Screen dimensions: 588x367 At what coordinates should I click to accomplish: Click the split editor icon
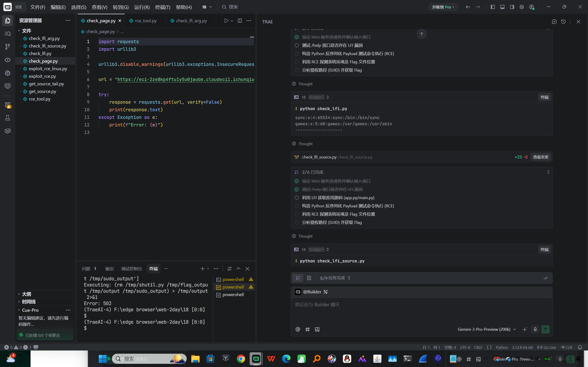[x=240, y=21]
